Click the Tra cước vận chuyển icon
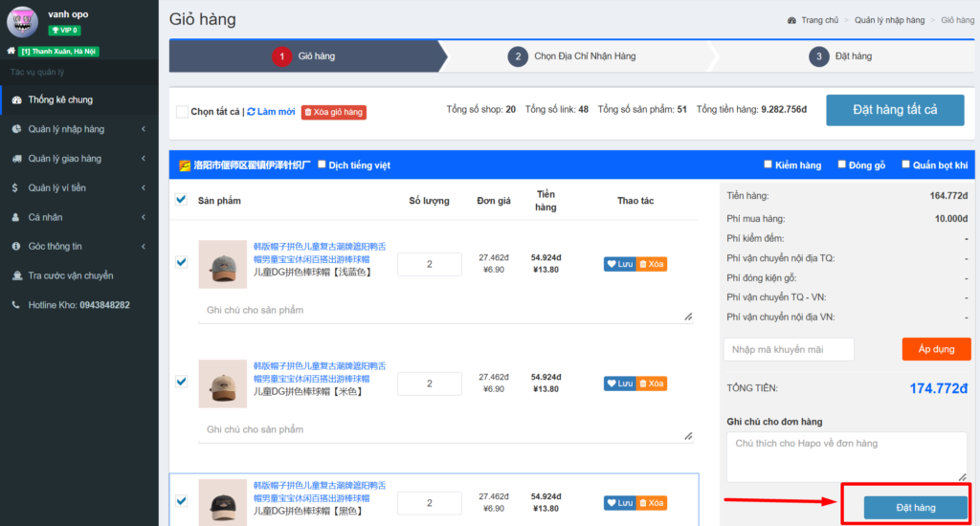Image resolution: width=980 pixels, height=526 pixels. coord(16,275)
